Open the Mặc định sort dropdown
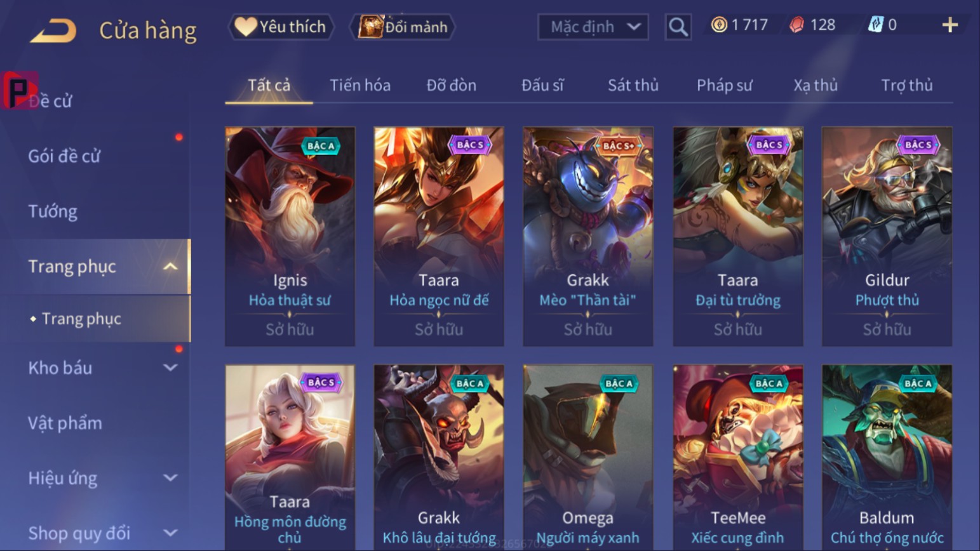The width and height of the screenshot is (980, 551). click(593, 27)
